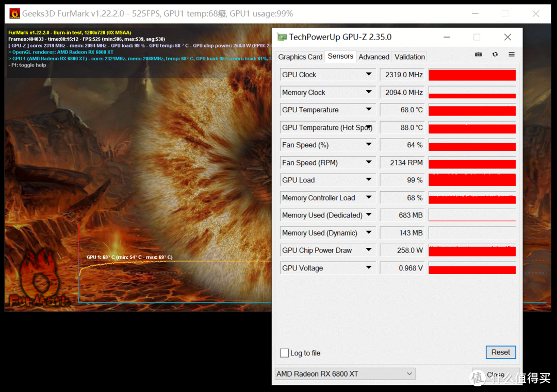Click the 68.0 °C temperature value
The height and width of the screenshot is (392, 557).
tap(402, 110)
